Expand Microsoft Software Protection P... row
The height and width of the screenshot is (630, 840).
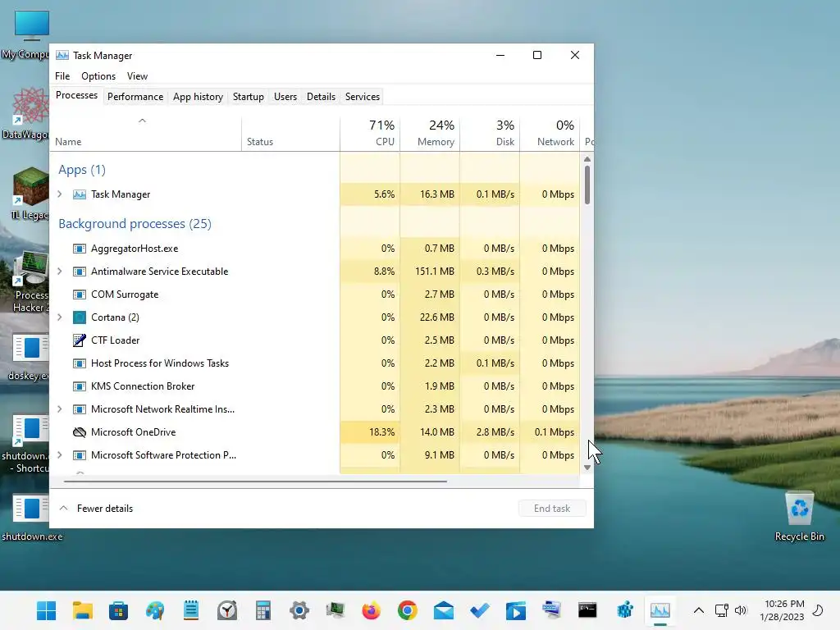click(x=60, y=454)
